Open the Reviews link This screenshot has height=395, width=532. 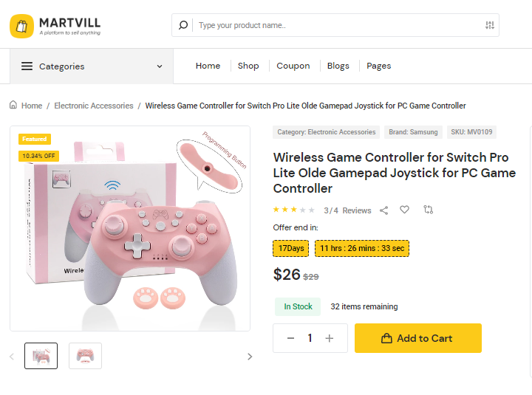point(357,210)
